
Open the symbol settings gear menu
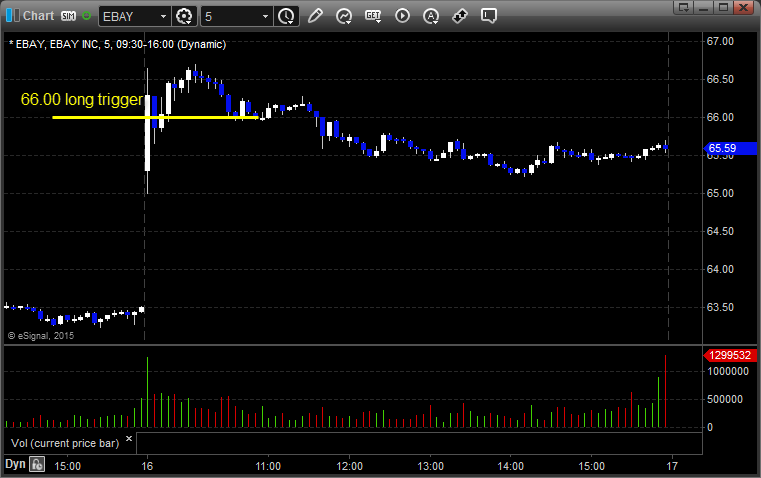[184, 16]
